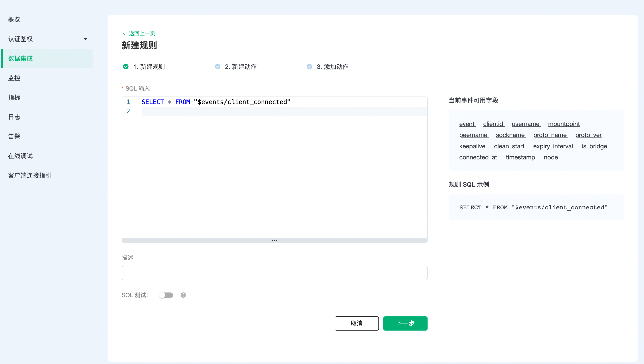Click the expiry_interval field link

pos(553,146)
